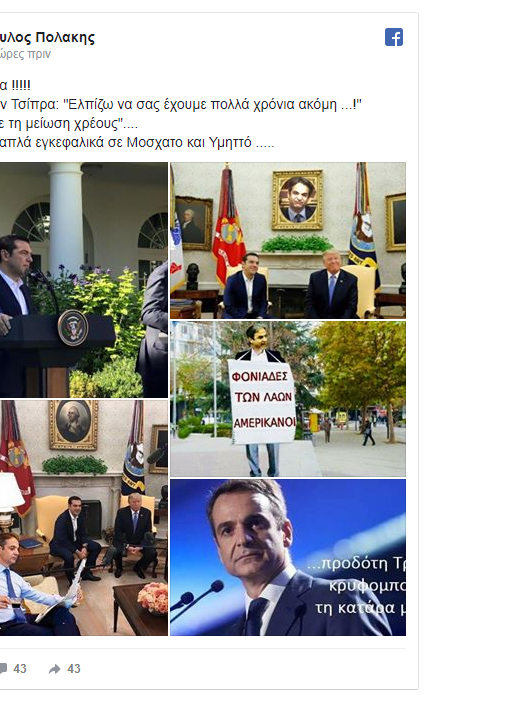Click the Facebook logo icon

394,37
